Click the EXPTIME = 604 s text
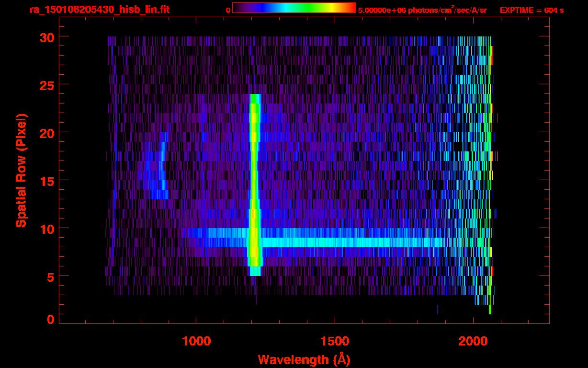 point(531,10)
